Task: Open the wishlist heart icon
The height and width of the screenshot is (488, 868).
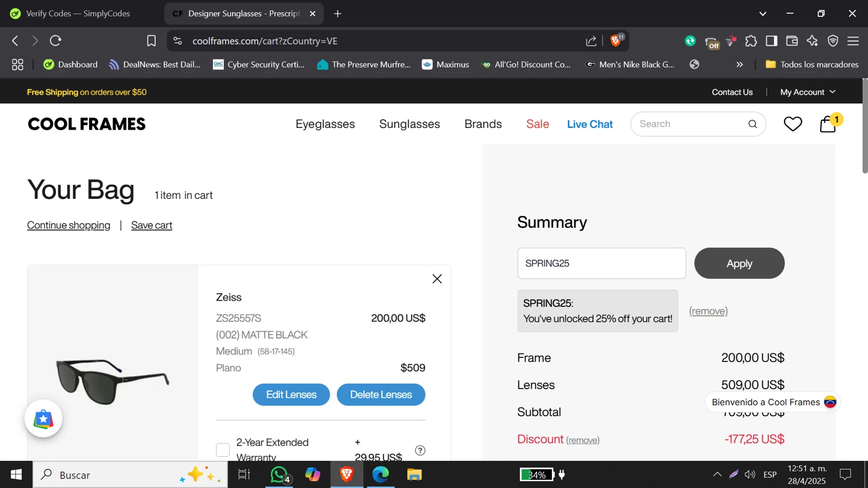Action: pos(793,124)
